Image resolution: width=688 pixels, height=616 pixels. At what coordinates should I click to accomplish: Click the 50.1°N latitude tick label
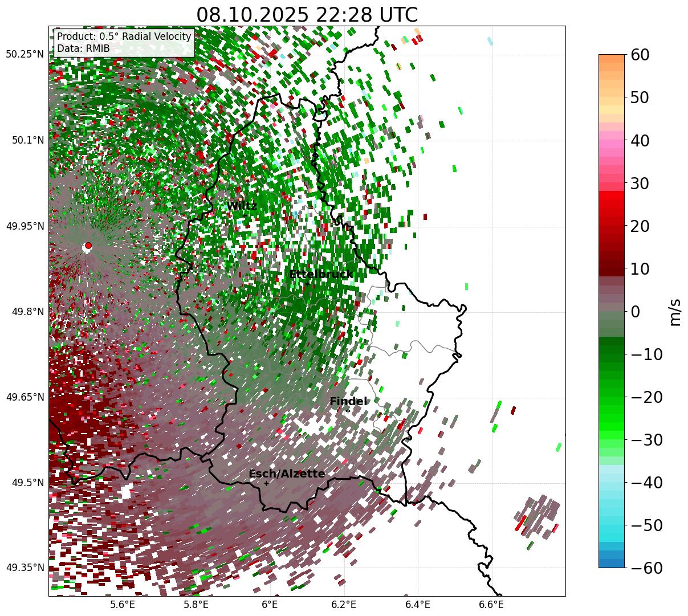click(x=27, y=140)
